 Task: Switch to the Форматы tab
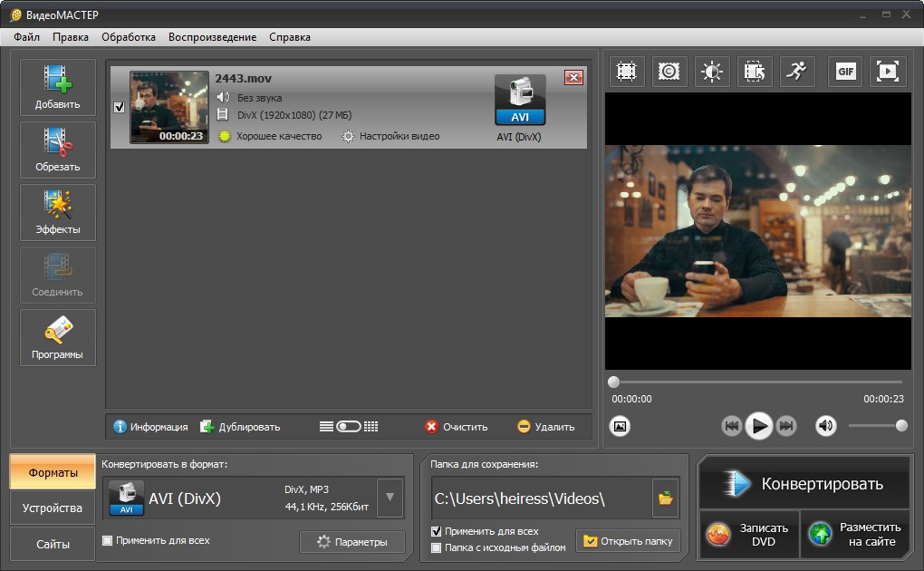(53, 472)
